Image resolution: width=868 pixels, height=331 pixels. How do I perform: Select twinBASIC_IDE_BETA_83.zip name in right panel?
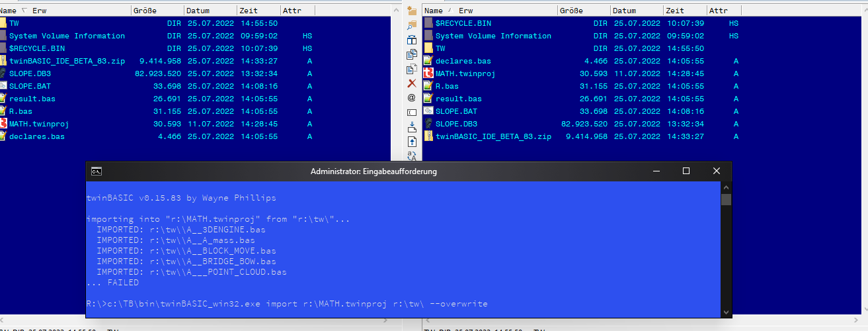tap(493, 136)
